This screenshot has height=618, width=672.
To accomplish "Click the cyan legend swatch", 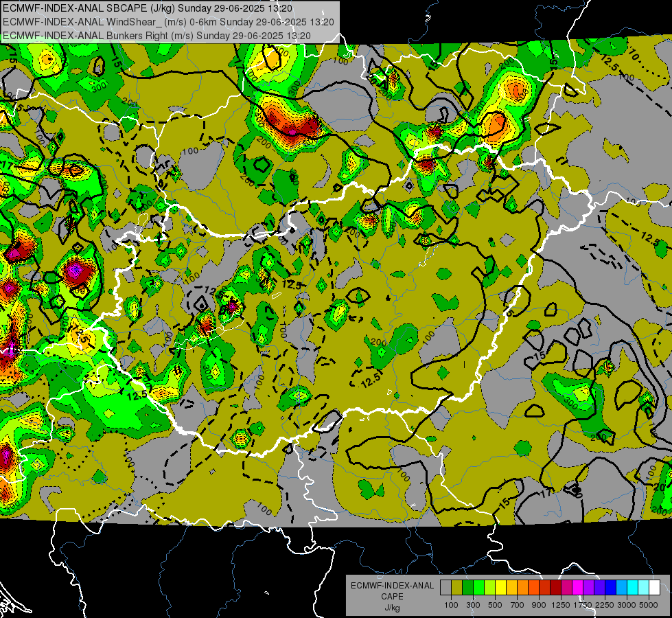I will pos(633,588).
